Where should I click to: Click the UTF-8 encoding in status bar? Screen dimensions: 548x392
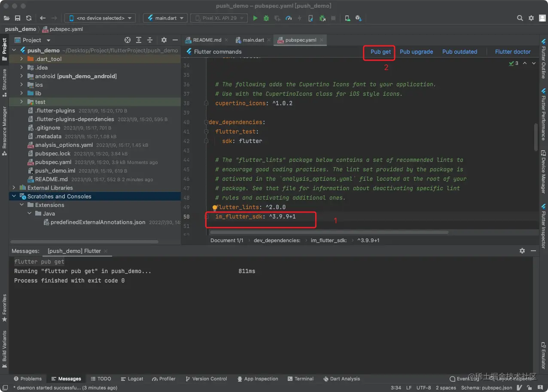[x=423, y=388]
